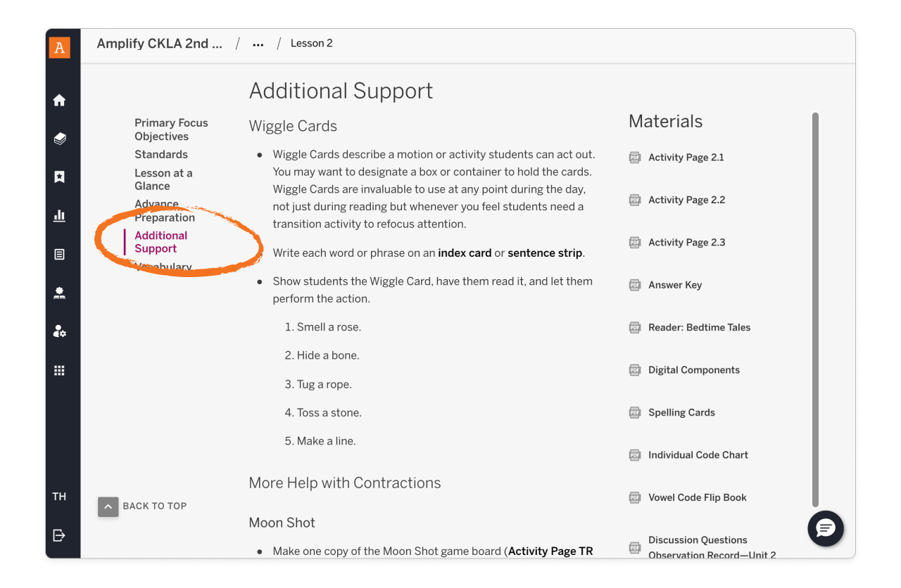
Task: Click the Back to Top button
Action: [143, 506]
